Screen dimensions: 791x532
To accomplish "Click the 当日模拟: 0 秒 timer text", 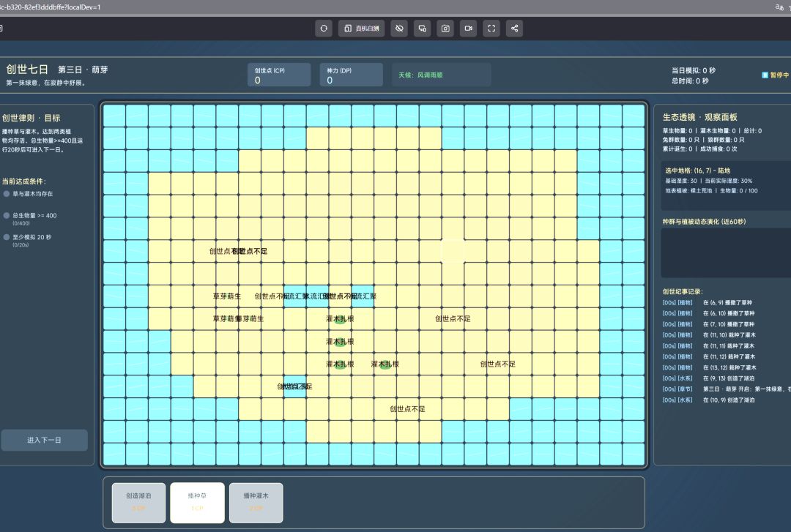I will pyautogui.click(x=693, y=70).
